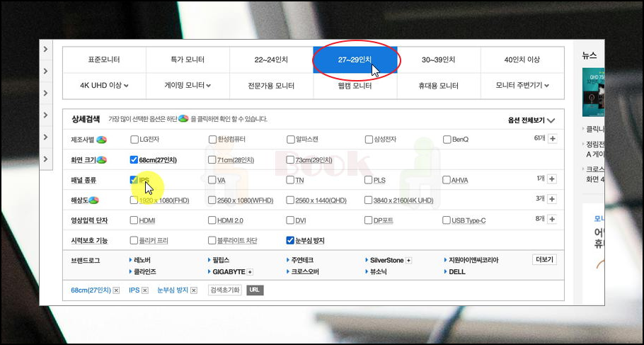The image size is (644, 345).
Task: Check 73cm(29인치) screen size
Action: (x=290, y=159)
